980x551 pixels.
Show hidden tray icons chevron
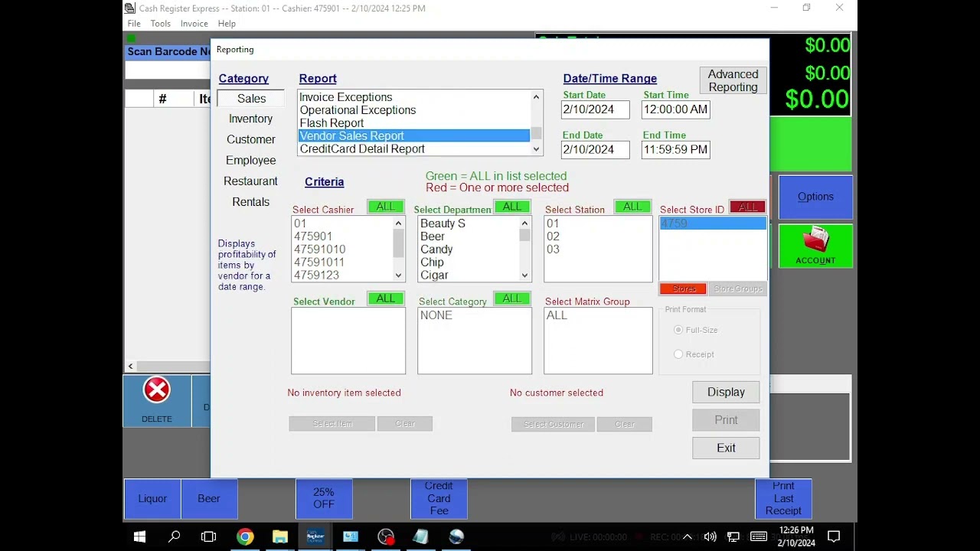688,536
